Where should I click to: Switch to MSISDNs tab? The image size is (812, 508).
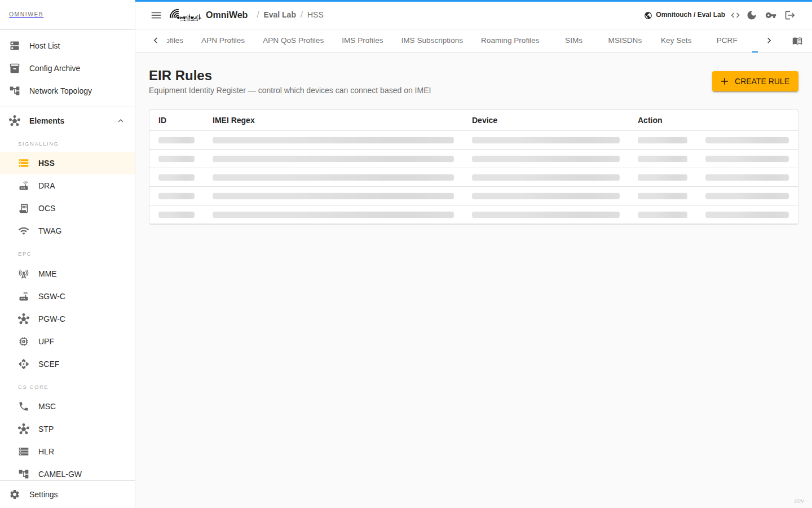(x=625, y=41)
